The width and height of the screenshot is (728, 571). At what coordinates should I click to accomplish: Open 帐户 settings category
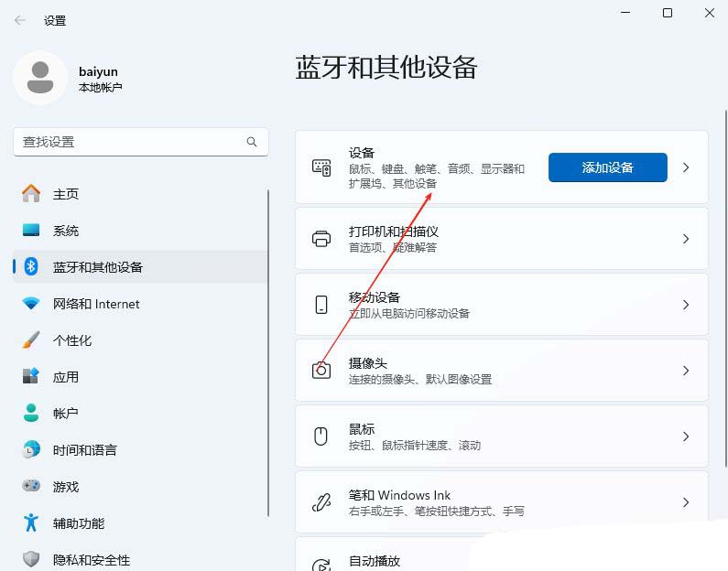tap(140, 413)
